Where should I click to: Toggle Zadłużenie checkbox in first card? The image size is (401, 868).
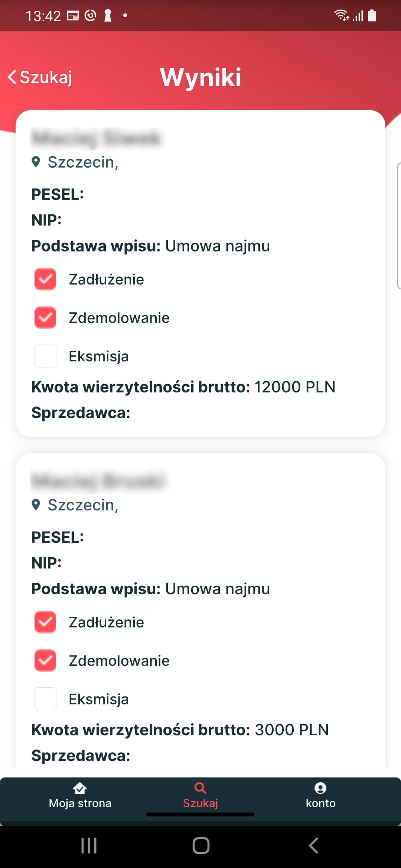[45, 279]
